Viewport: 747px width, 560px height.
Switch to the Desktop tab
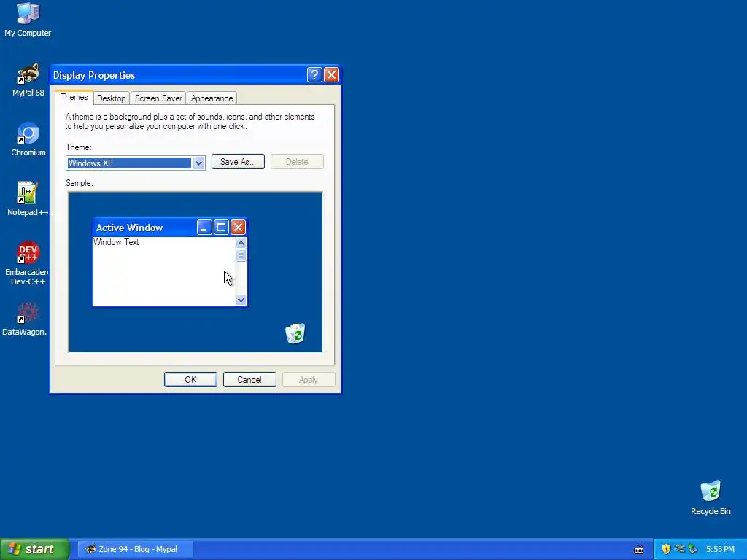[111, 98]
